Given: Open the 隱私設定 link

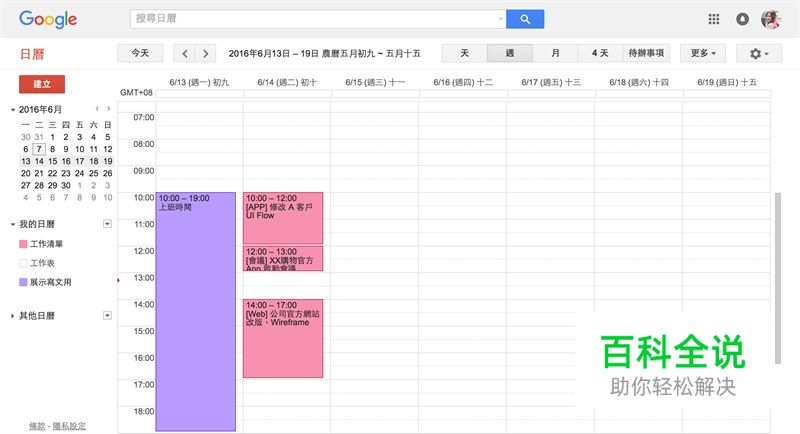Looking at the screenshot, I should point(69,426).
